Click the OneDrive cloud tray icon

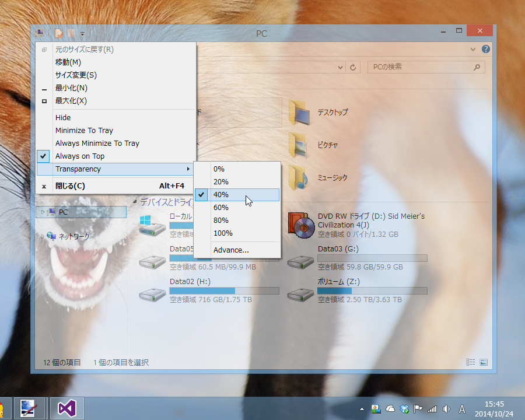(x=390, y=409)
